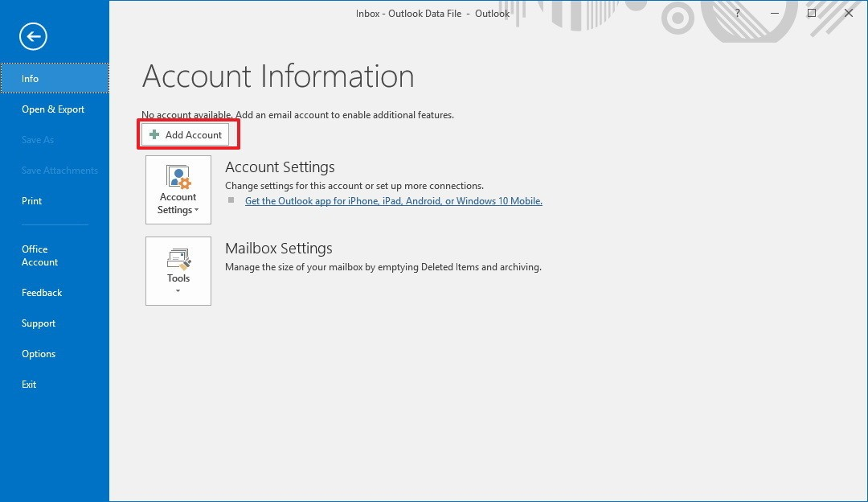Click the Add Account button
The height and width of the screenshot is (502, 868).
tap(187, 134)
